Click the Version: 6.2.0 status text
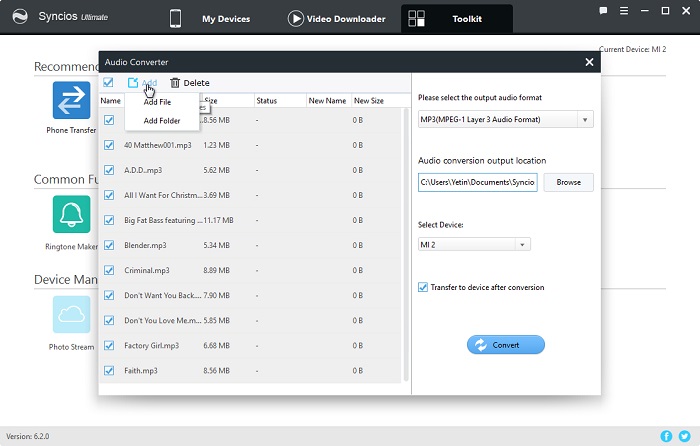Viewport: 700px width, 446px height. (x=28, y=436)
